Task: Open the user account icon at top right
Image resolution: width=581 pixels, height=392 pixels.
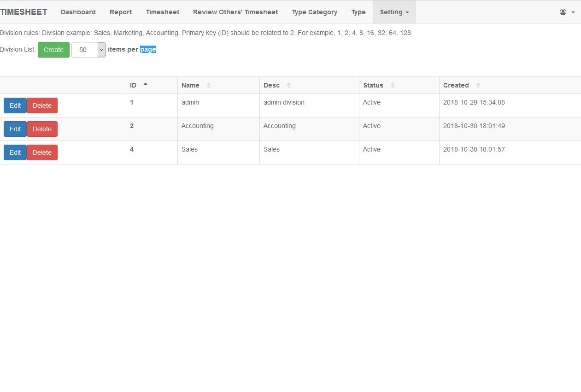Action: [562, 12]
